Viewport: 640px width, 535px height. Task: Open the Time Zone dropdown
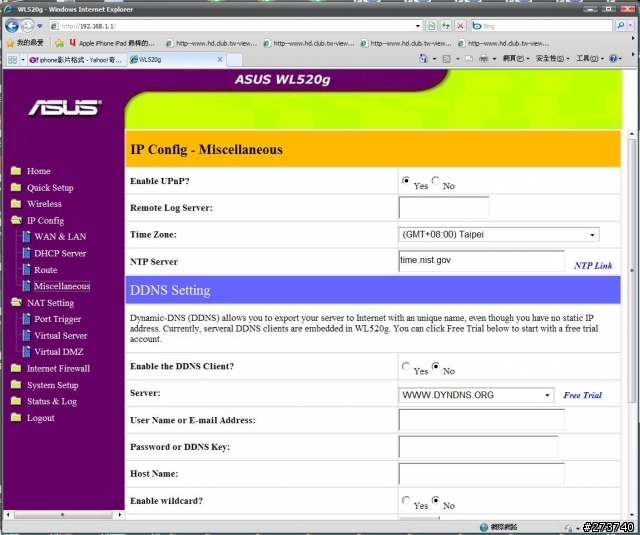point(499,235)
